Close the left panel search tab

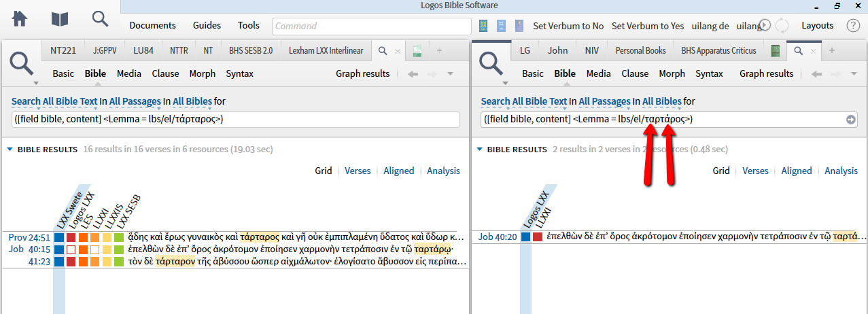pyautogui.click(x=398, y=51)
